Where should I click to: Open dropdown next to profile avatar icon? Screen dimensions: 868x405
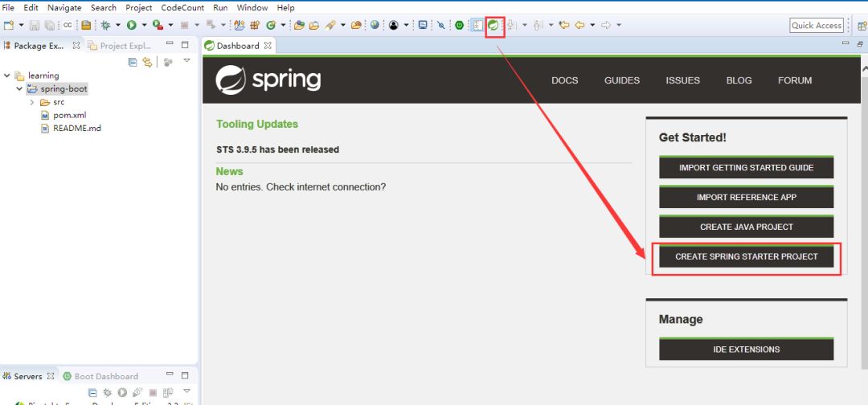(x=407, y=26)
